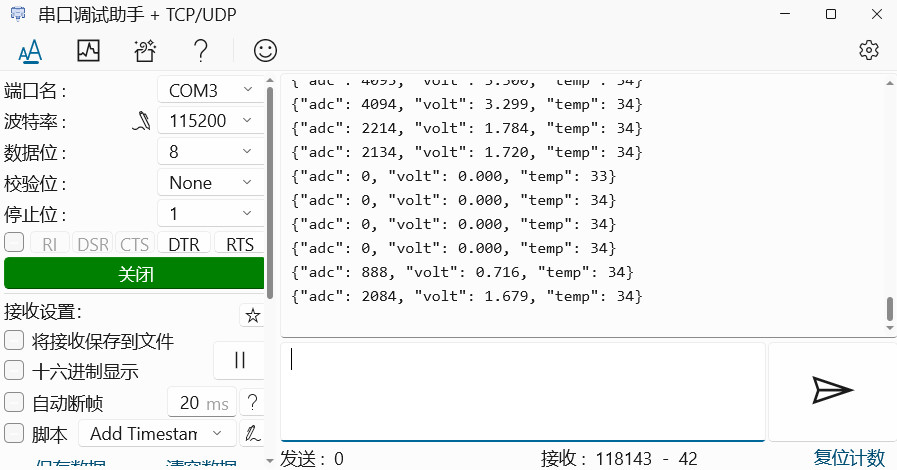This screenshot has height=470, width=897.
Task: Expand the COM3 port name dropdown
Action: (x=211, y=90)
